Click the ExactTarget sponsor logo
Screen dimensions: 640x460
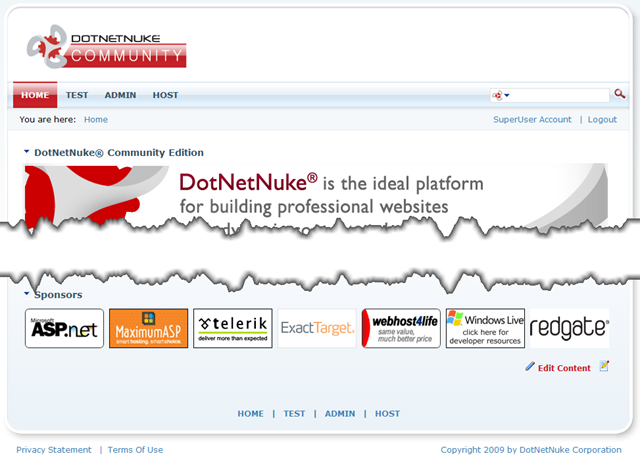(317, 328)
